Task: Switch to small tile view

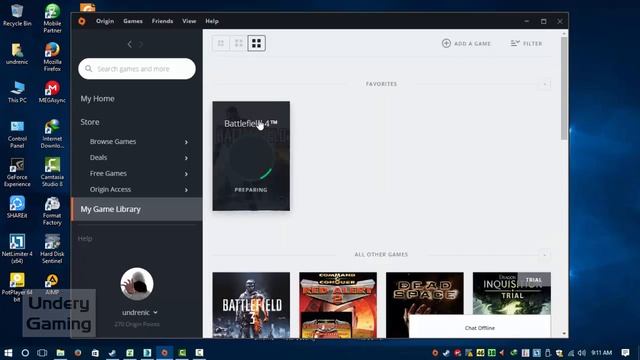Action: 221,43
